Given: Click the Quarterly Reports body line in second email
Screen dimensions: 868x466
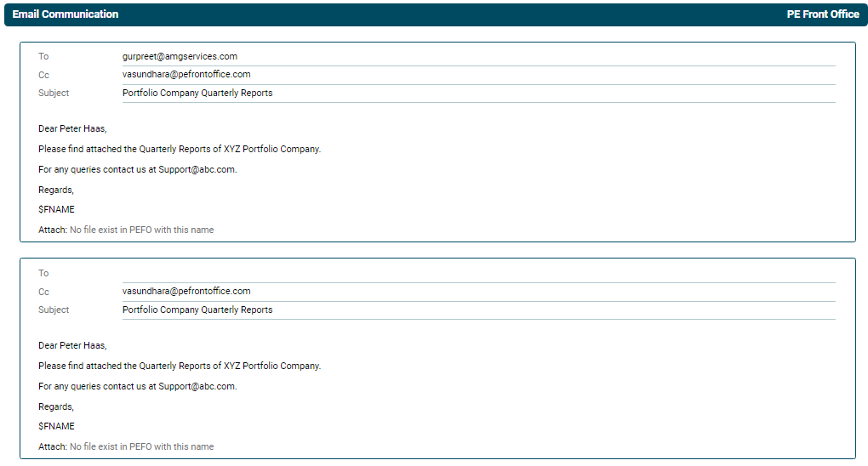Looking at the screenshot, I should click(180, 367).
